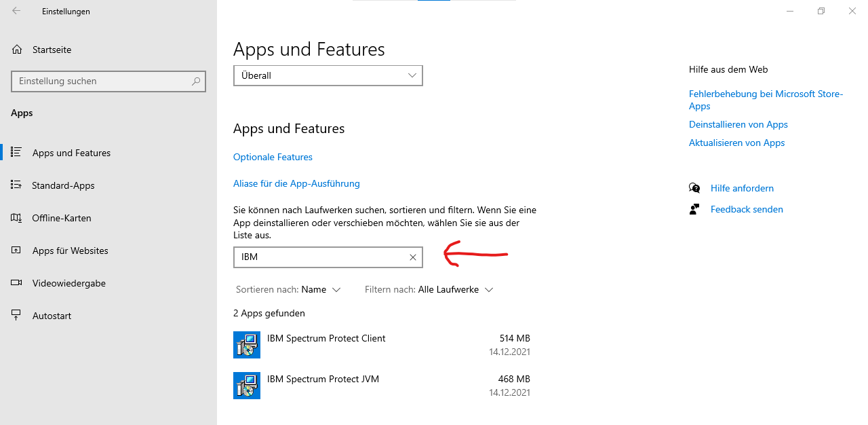This screenshot has height=425, width=868.
Task: Click the magnifier icon in settings search
Action: pos(196,81)
